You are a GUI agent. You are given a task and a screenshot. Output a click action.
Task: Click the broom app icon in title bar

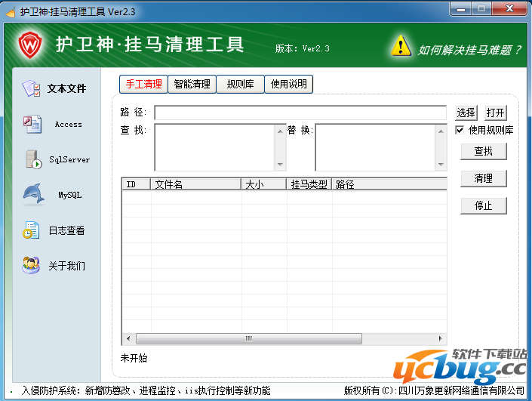[11, 12]
